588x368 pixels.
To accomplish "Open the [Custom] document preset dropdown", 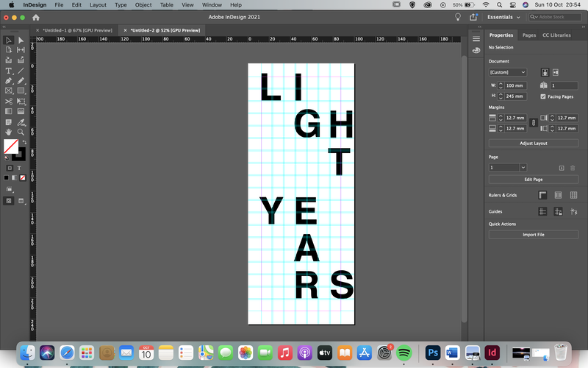I will tap(508, 72).
